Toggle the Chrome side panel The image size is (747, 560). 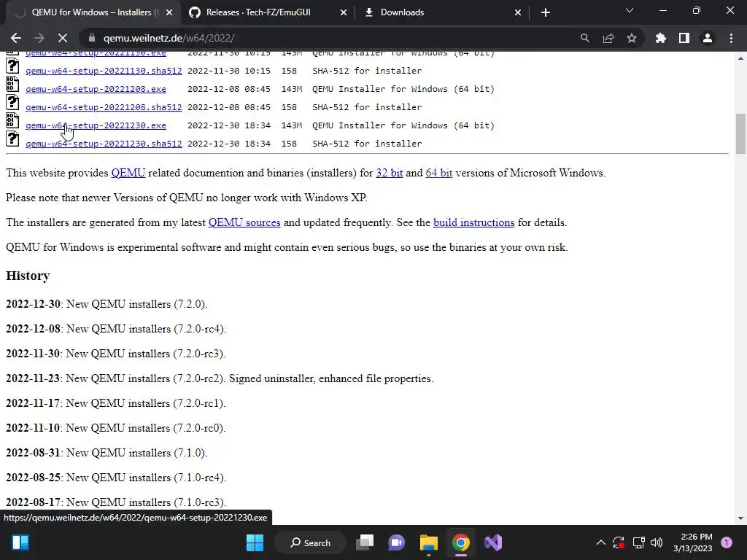[684, 38]
